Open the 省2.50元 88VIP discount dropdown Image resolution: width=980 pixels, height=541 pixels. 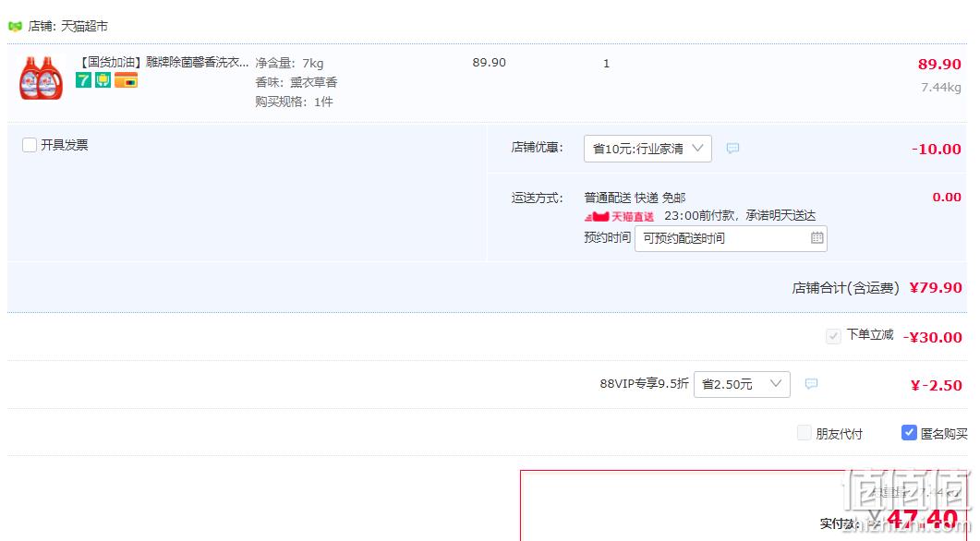[742, 384]
